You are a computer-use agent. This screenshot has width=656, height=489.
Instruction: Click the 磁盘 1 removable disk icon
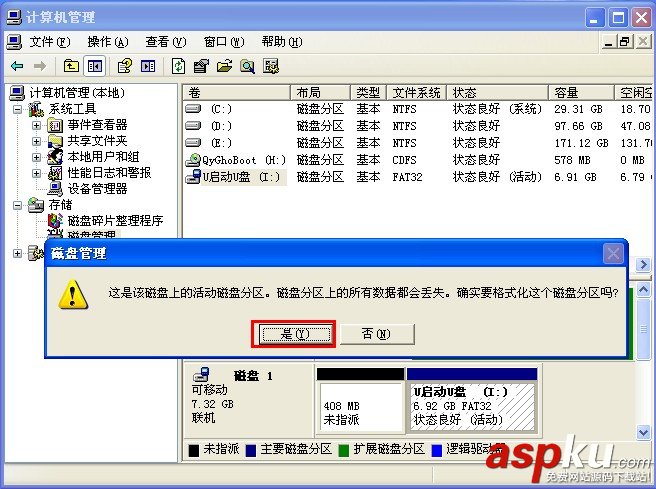point(201,374)
